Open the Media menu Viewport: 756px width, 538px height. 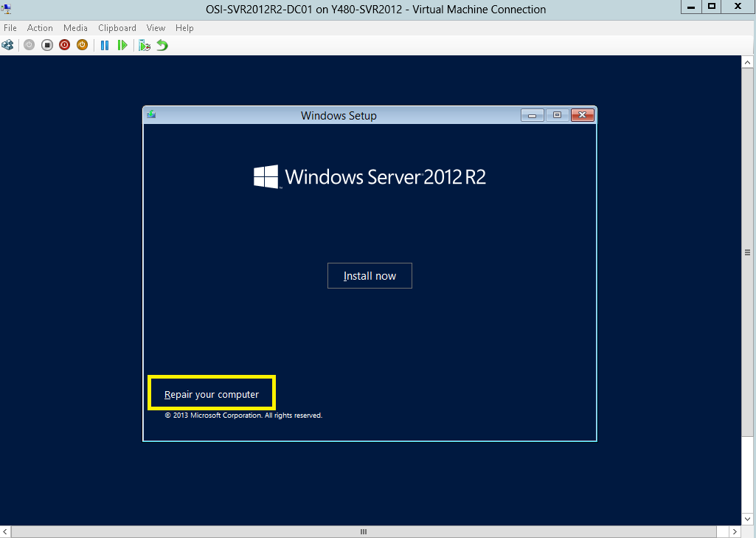coord(76,28)
